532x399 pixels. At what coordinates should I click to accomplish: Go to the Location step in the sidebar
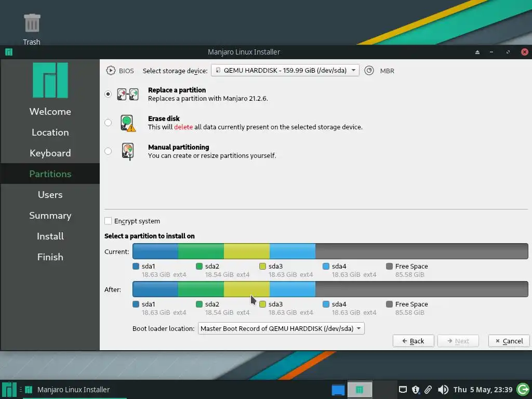coord(50,132)
